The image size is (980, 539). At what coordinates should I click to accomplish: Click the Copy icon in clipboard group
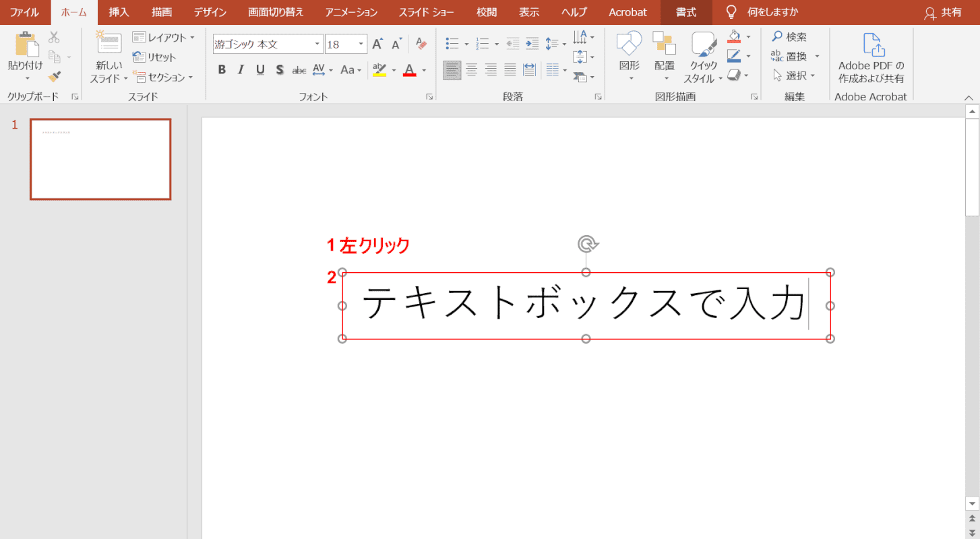pyautogui.click(x=55, y=57)
